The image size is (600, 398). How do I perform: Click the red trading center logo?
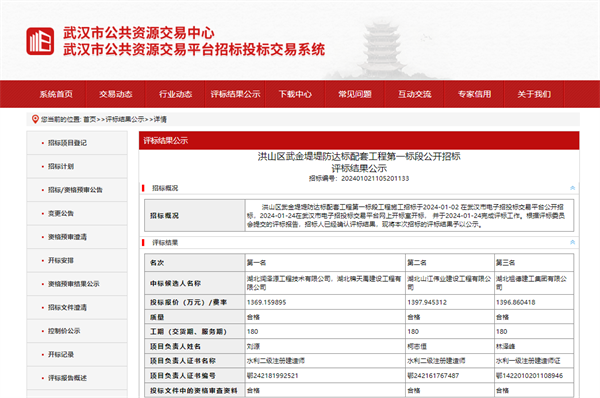(x=40, y=41)
